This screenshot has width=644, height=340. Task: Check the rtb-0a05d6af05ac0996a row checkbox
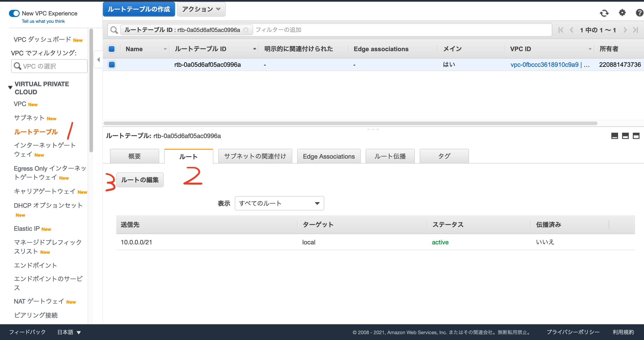(112, 64)
